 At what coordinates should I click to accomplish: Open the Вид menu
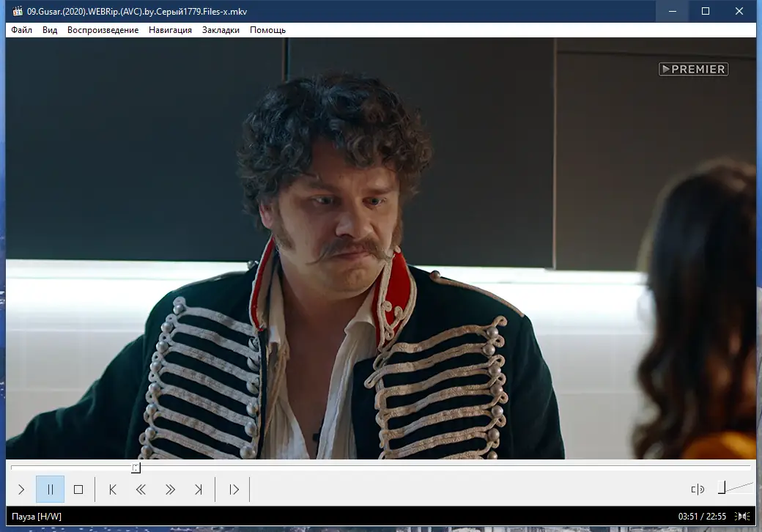pos(50,29)
